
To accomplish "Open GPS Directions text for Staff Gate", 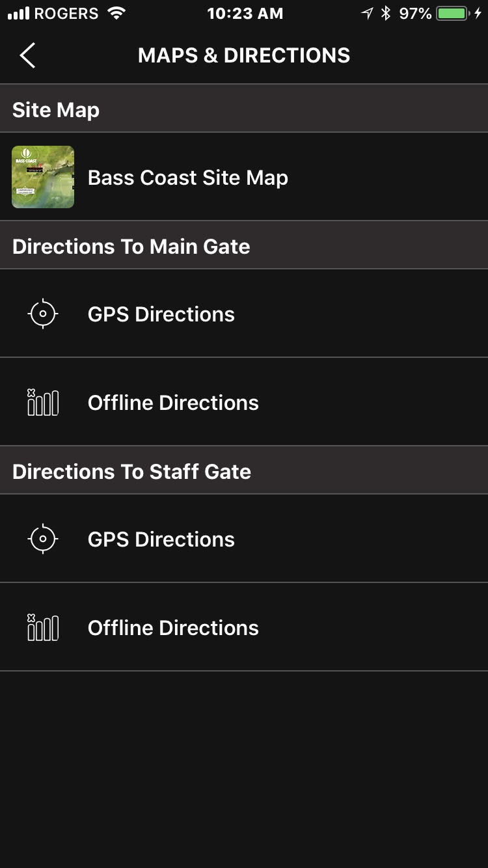I will [x=161, y=539].
